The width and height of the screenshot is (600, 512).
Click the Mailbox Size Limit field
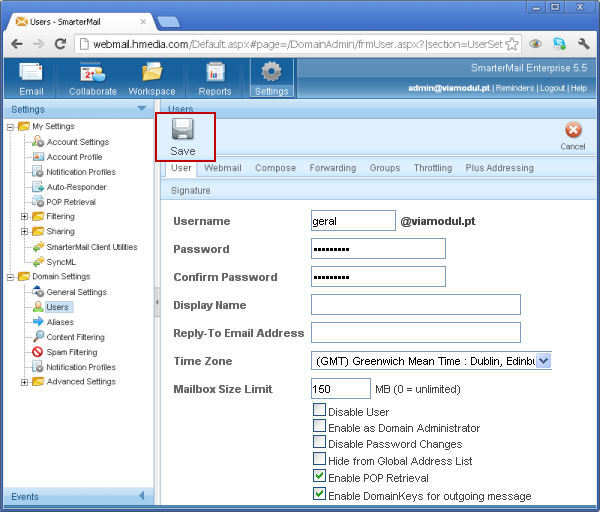pos(341,389)
